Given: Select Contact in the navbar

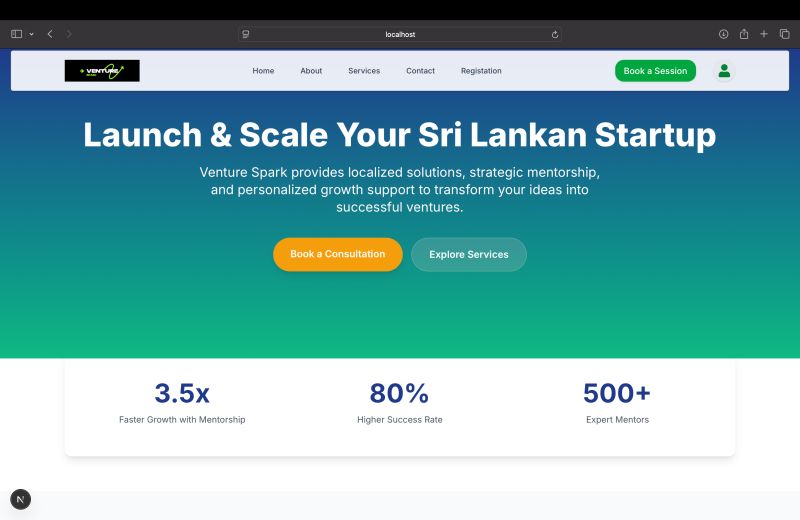Looking at the screenshot, I should pyautogui.click(x=420, y=71).
